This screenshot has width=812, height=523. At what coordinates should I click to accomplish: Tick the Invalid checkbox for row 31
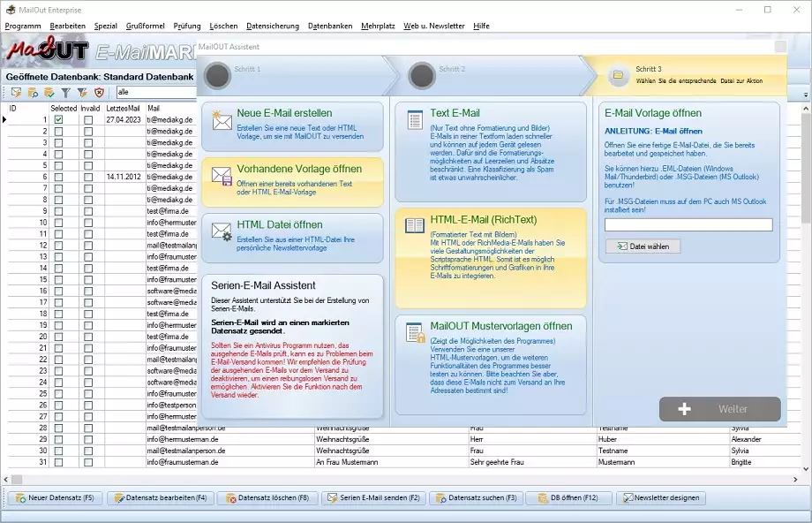88,462
